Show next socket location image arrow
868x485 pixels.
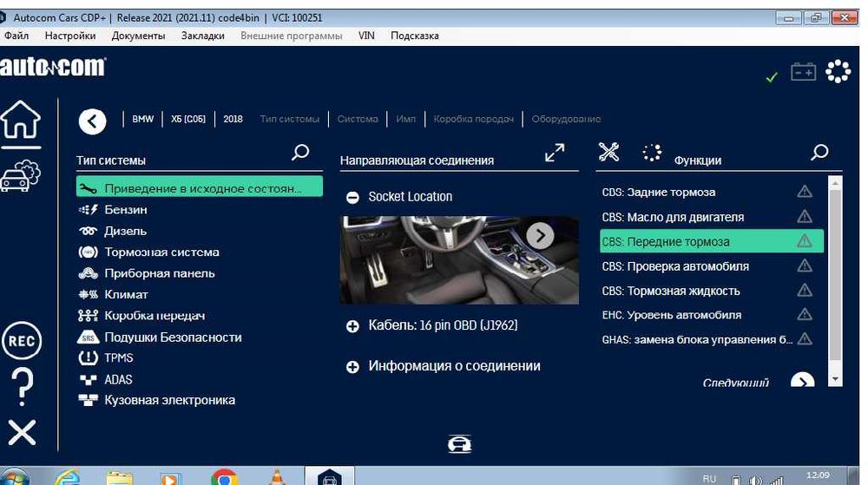pos(540,236)
